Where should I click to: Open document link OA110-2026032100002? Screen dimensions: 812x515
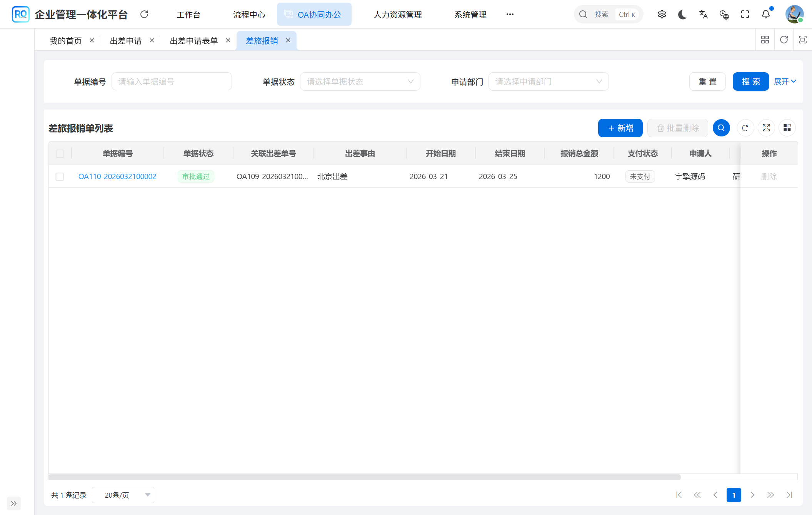tap(117, 176)
